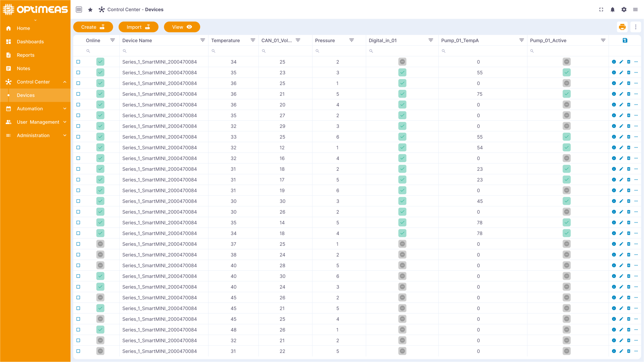This screenshot has width=644, height=362.
Task: Go to Home in sidebar
Action: [x=35, y=28]
